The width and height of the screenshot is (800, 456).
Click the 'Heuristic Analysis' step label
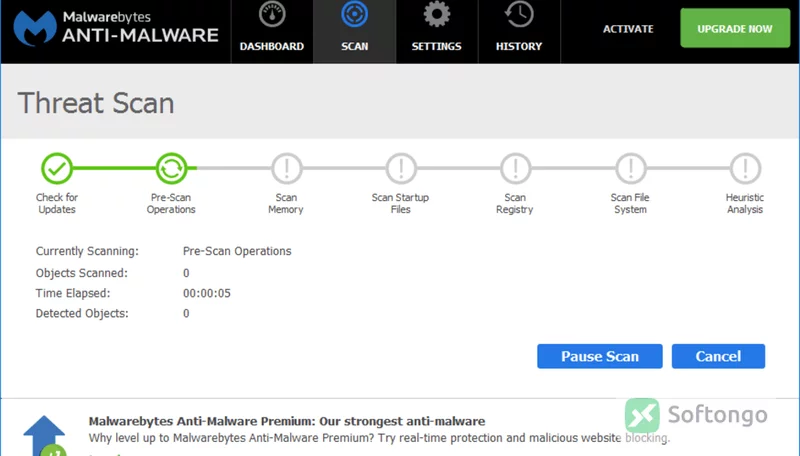pyautogui.click(x=745, y=204)
